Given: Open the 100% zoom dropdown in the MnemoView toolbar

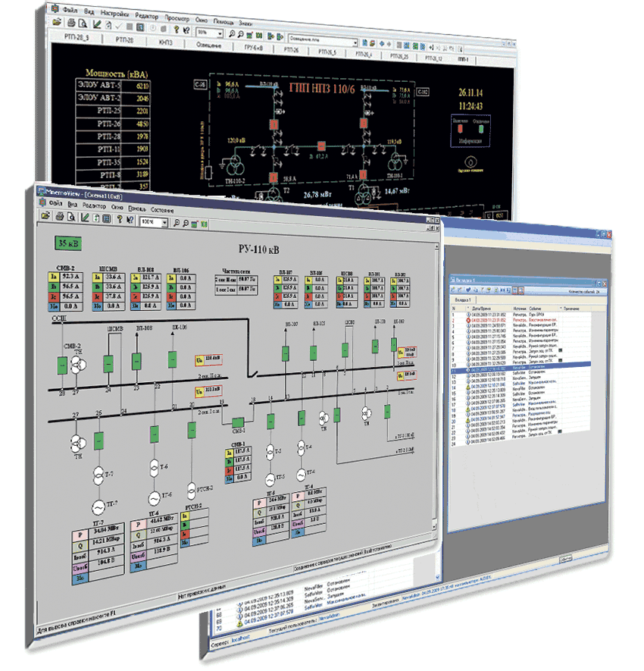Looking at the screenshot, I should 164,222.
